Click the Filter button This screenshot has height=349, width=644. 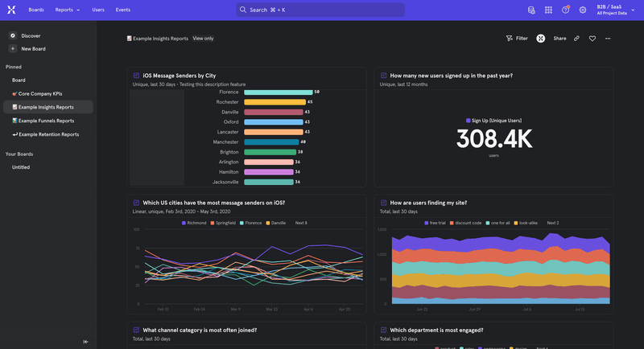(517, 39)
